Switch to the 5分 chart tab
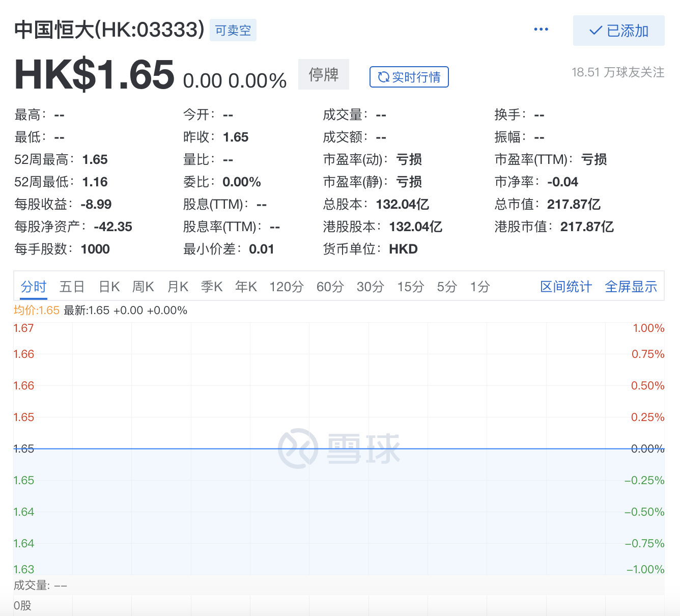 [447, 287]
